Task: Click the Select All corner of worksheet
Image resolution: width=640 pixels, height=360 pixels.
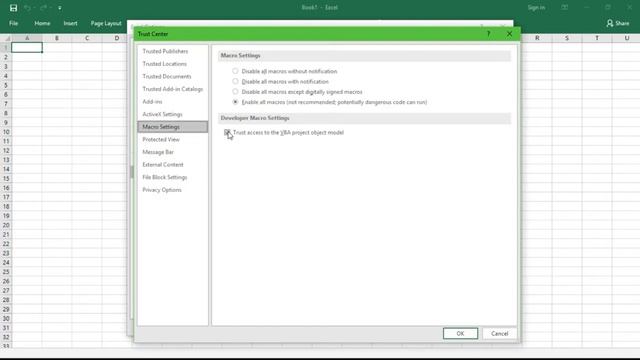Action: coord(6,38)
